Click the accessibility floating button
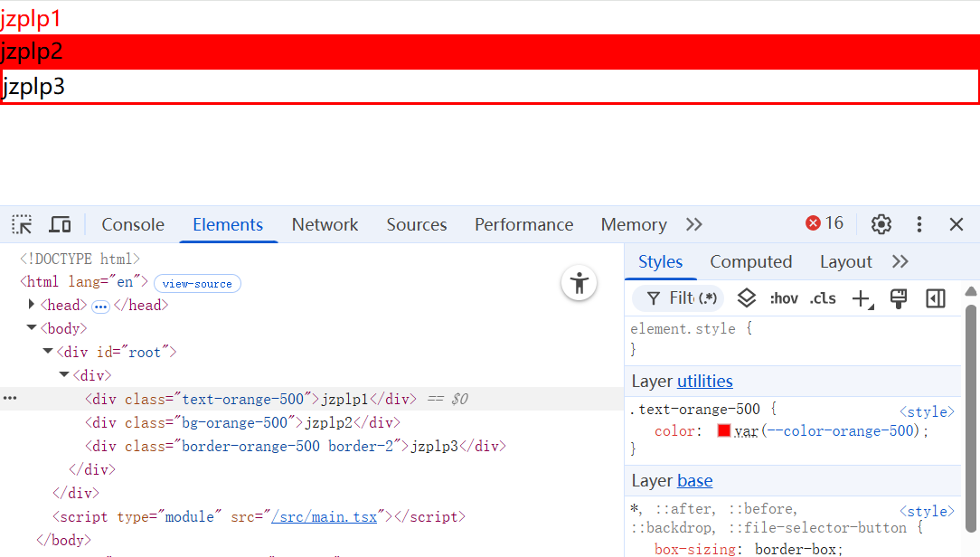Viewport: 980px width, 557px height. (x=580, y=283)
